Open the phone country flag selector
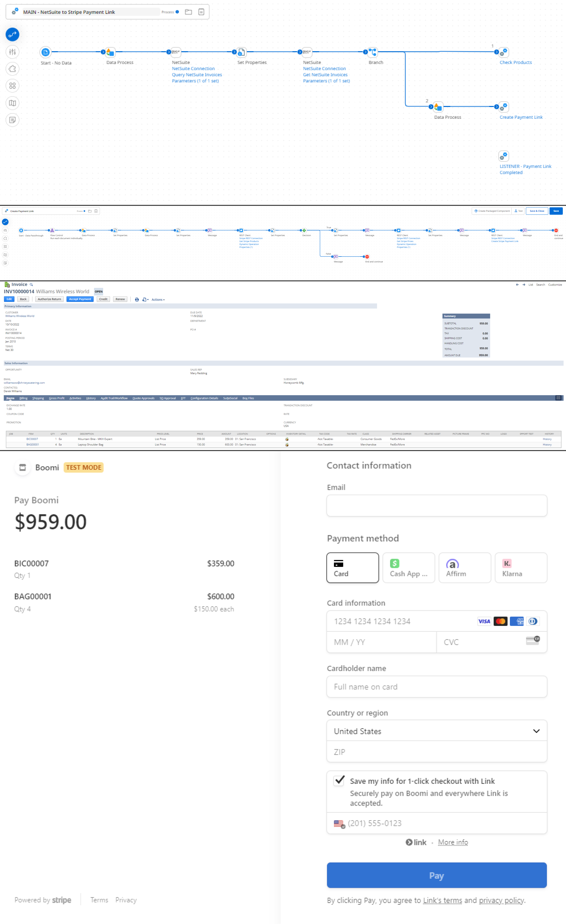 (x=339, y=823)
